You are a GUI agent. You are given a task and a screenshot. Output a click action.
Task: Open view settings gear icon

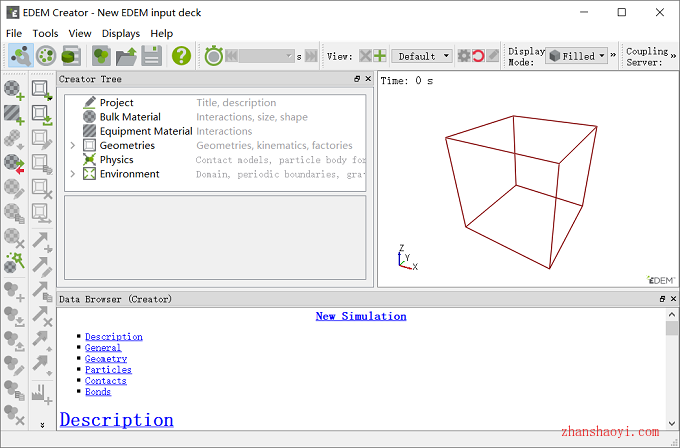[464, 56]
